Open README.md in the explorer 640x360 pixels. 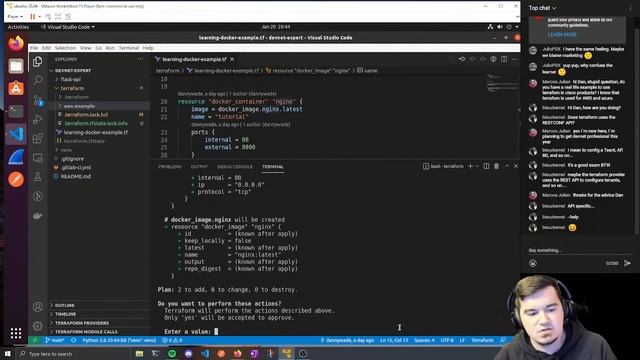(x=76, y=176)
